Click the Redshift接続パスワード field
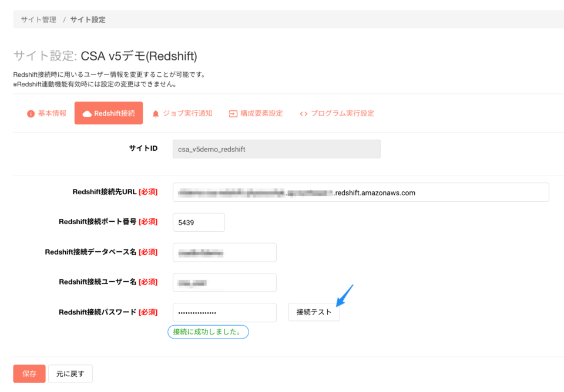This screenshot has height=392, width=564. [x=224, y=312]
